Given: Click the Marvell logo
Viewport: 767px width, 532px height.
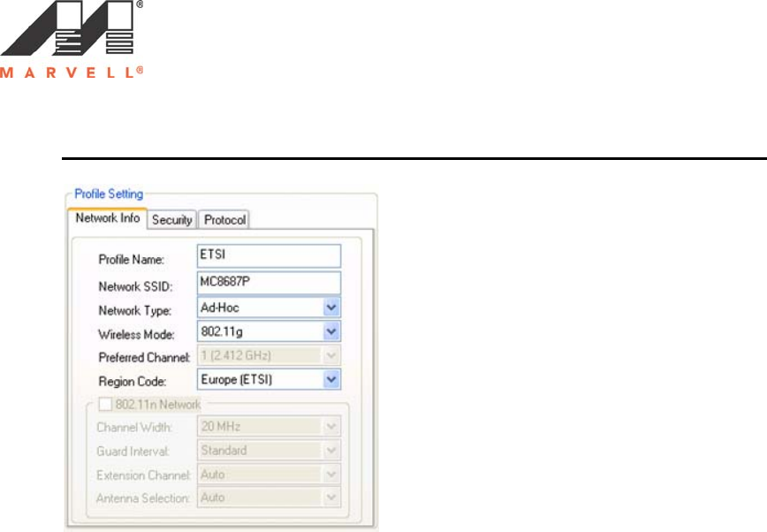Looking at the screenshot, I should click(x=72, y=40).
